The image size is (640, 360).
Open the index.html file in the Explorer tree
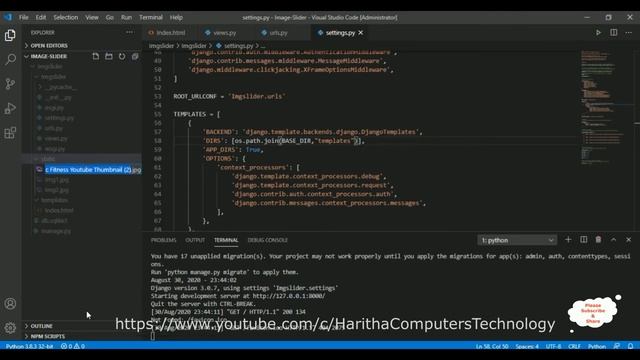coord(59,210)
